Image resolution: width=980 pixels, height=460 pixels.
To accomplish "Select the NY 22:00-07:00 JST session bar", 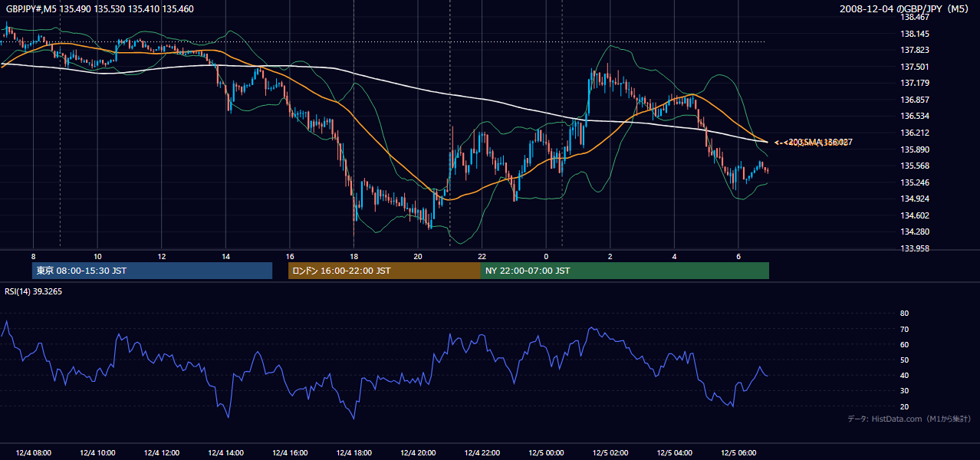I will tap(625, 271).
